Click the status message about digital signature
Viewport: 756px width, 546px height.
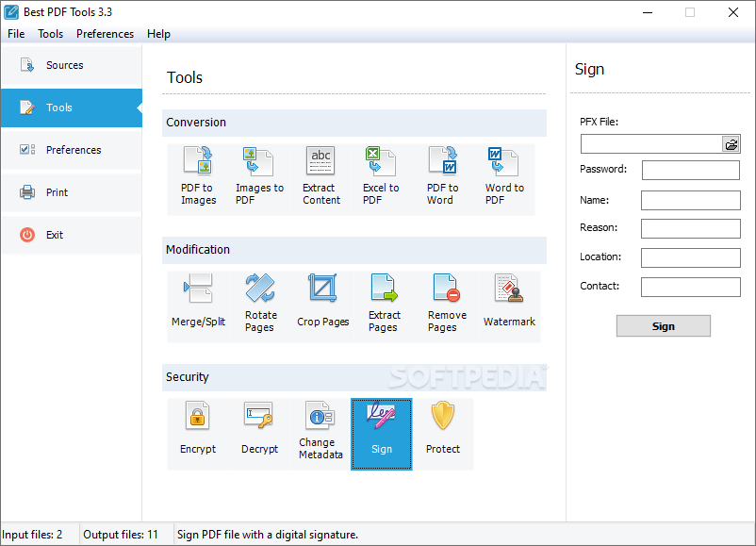coord(268,535)
